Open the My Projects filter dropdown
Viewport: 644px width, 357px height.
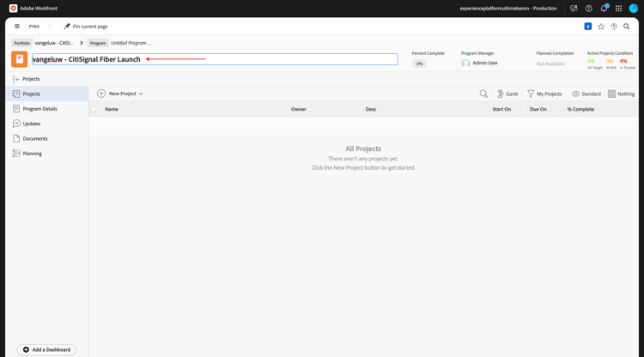tap(544, 94)
